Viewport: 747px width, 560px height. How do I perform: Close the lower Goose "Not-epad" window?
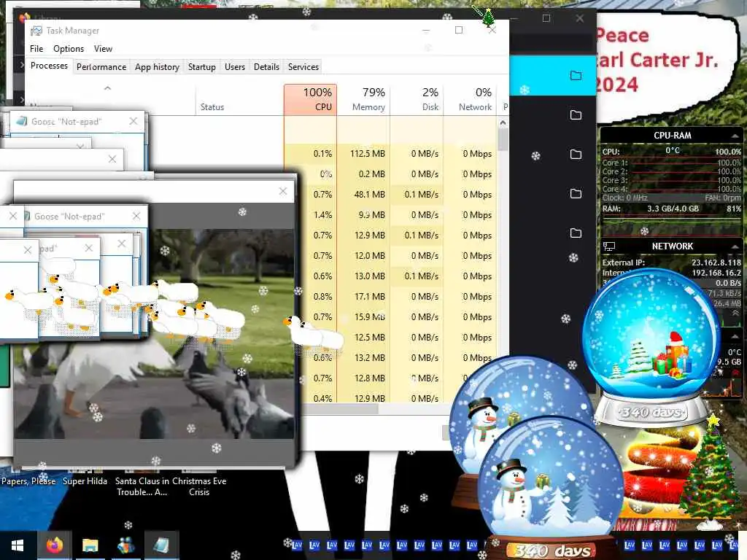tap(136, 216)
